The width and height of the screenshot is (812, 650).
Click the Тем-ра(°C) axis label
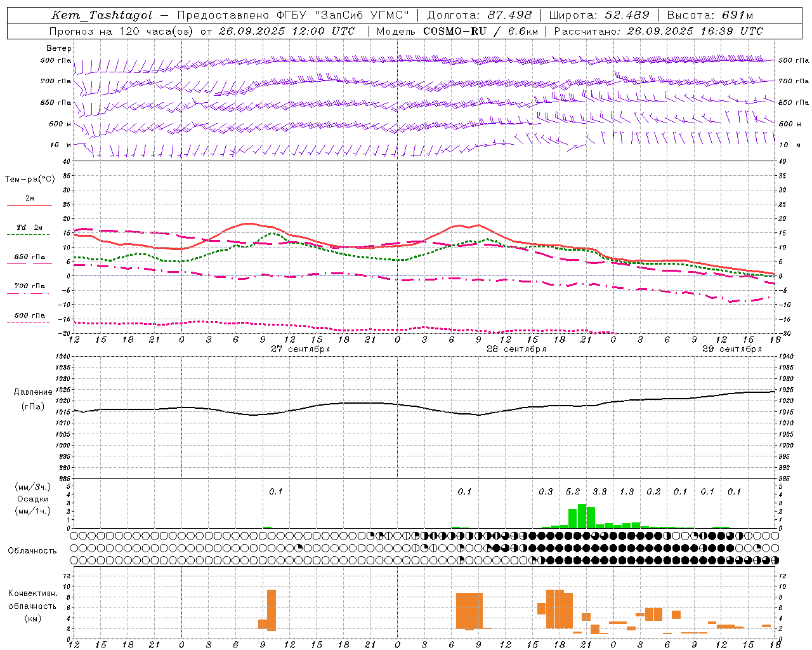point(30,180)
